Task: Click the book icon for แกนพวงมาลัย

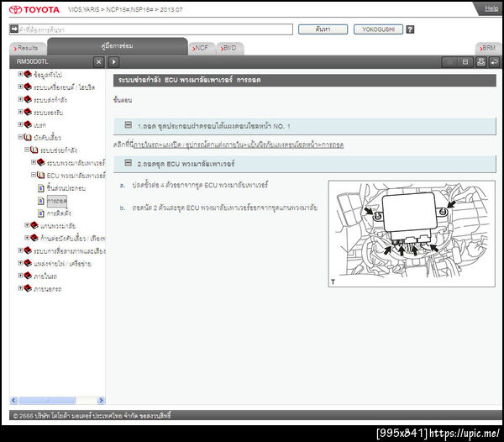Action: (34, 225)
